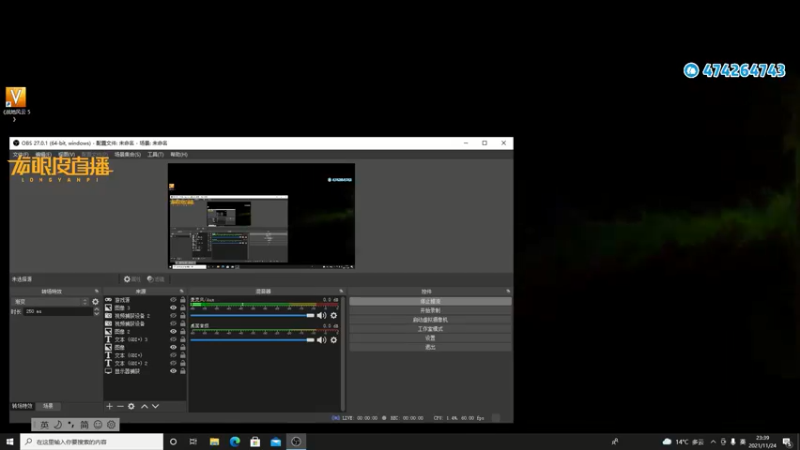Show the 文本 (GDI+) 2 source

click(173, 363)
